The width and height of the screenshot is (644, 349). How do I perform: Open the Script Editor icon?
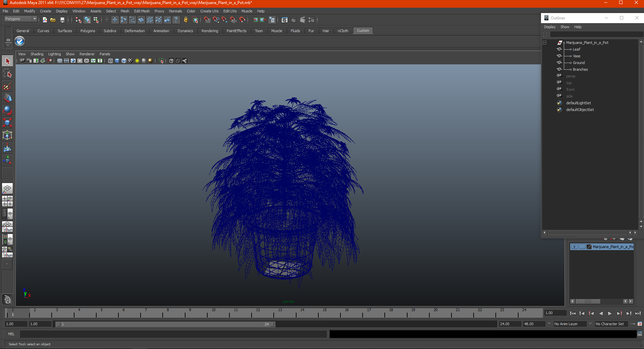point(640,334)
